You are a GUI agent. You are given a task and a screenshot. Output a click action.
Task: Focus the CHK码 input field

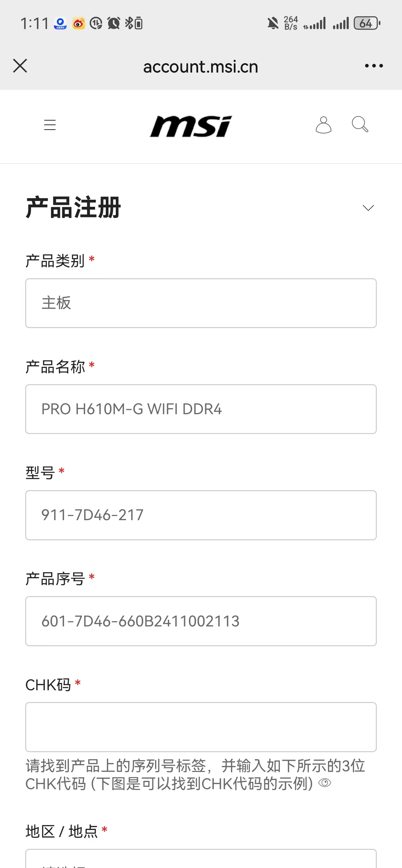coord(201,727)
